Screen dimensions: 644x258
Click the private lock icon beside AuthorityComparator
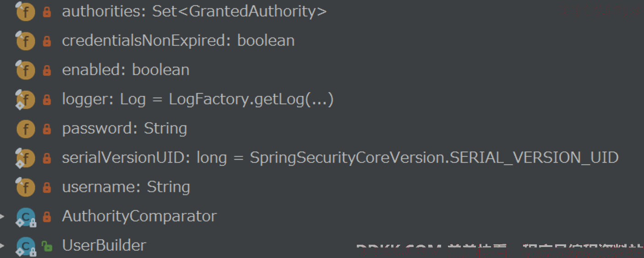coord(47,217)
